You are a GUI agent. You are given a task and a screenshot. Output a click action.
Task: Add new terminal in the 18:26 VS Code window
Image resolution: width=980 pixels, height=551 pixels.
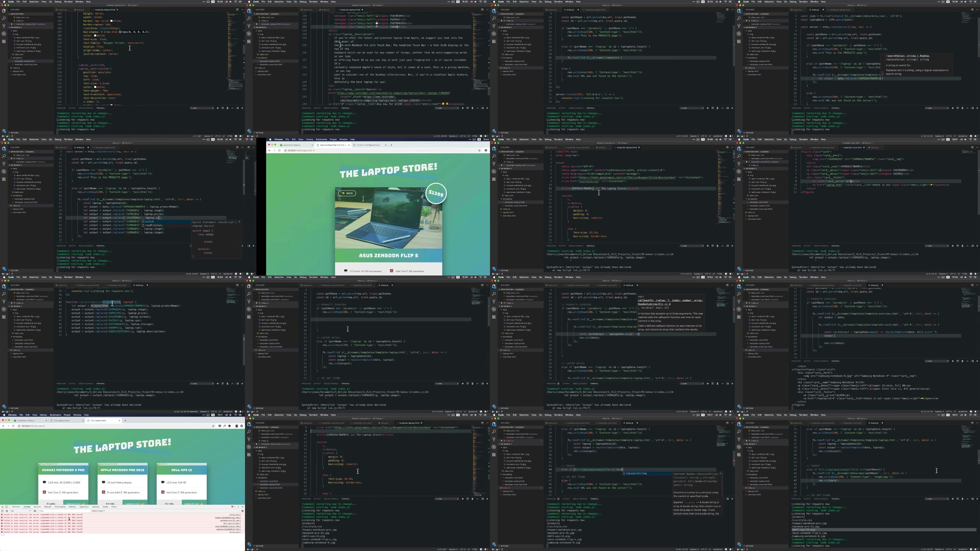click(x=218, y=108)
